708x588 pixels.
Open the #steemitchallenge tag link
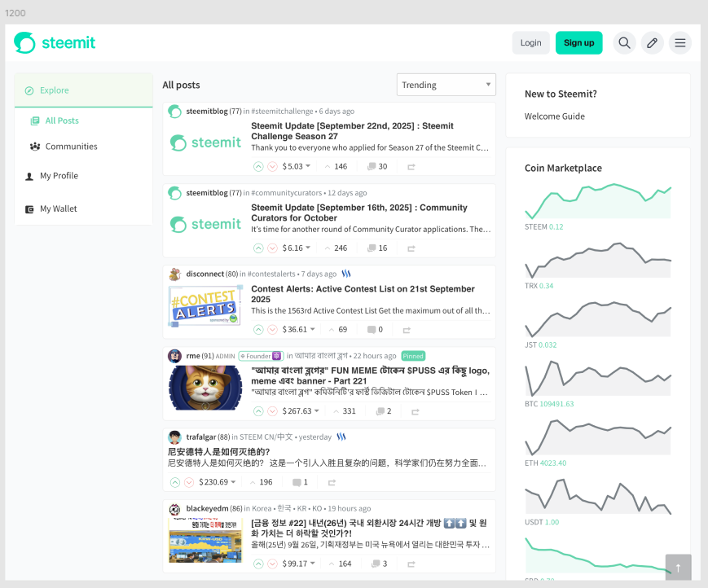click(282, 112)
